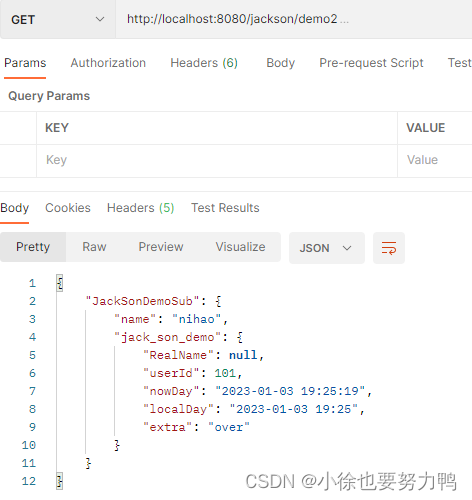Image resolution: width=472 pixels, height=500 pixels.
Task: Open the GET method dropdown
Action: click(58, 19)
